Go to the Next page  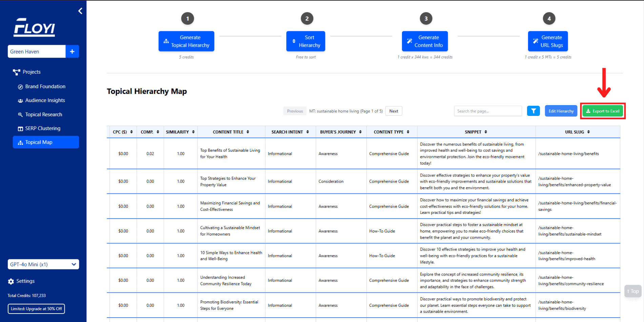[x=394, y=111]
